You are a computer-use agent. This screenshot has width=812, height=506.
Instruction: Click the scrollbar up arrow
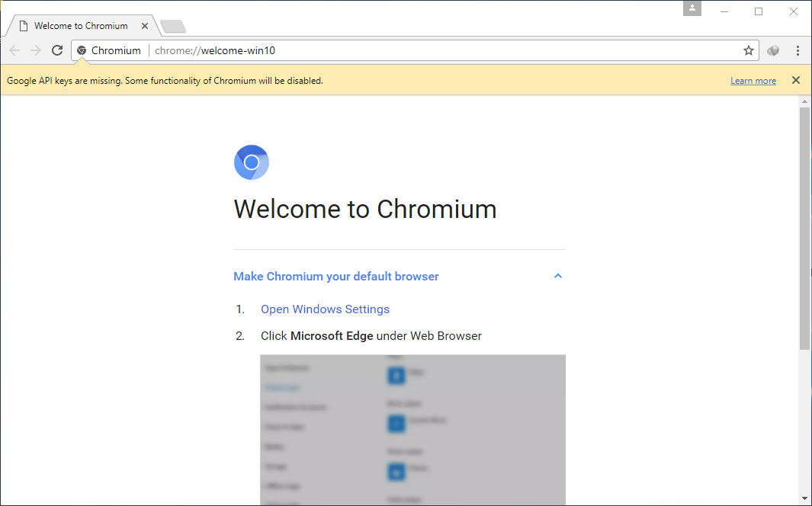tap(804, 102)
